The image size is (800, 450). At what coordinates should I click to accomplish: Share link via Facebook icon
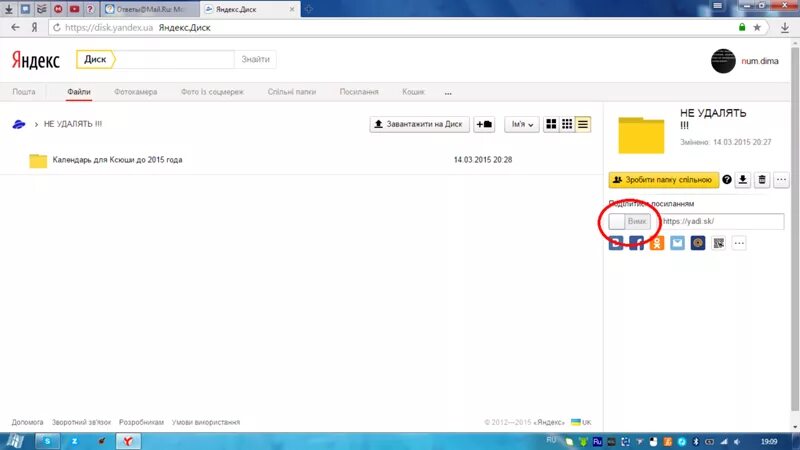pyautogui.click(x=636, y=243)
